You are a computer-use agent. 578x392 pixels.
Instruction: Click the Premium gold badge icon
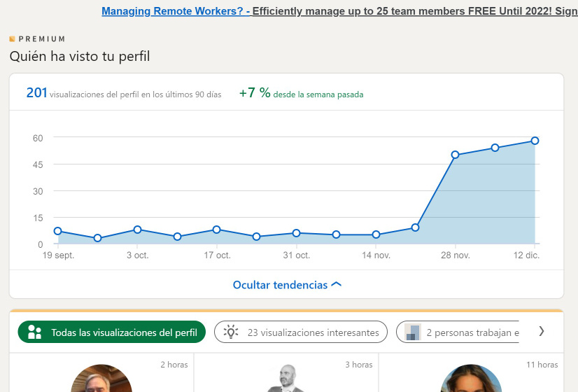click(12, 38)
